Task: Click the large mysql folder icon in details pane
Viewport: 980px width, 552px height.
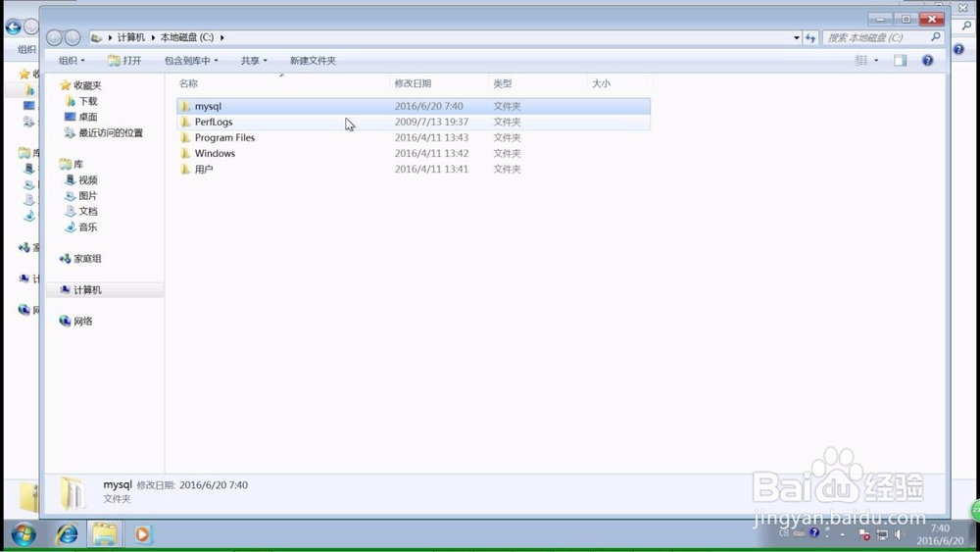Action: pyautogui.click(x=73, y=492)
